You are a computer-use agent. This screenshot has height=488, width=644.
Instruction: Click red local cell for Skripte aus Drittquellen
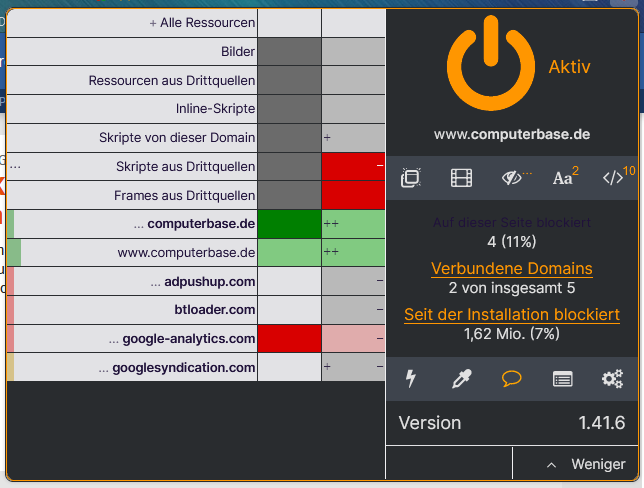pos(353,166)
